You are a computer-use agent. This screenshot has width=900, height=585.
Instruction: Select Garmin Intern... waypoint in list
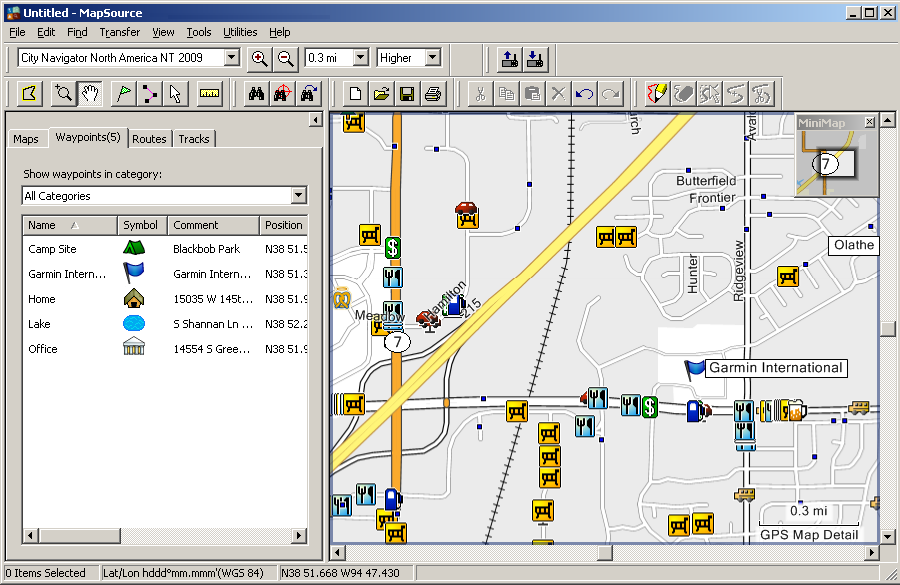pos(165,274)
